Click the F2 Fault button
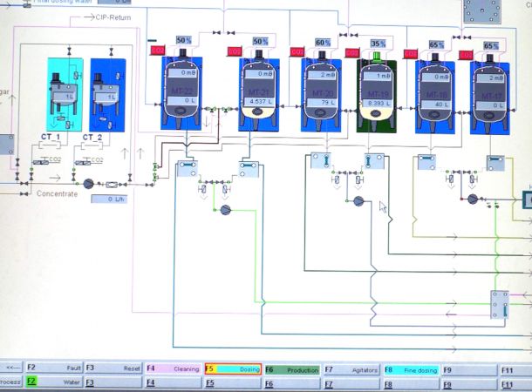Viewport: 532px width, 392px height. 53,368
